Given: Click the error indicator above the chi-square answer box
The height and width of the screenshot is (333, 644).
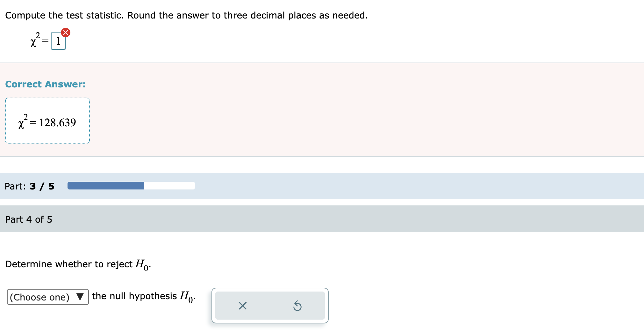Looking at the screenshot, I should 65,32.
